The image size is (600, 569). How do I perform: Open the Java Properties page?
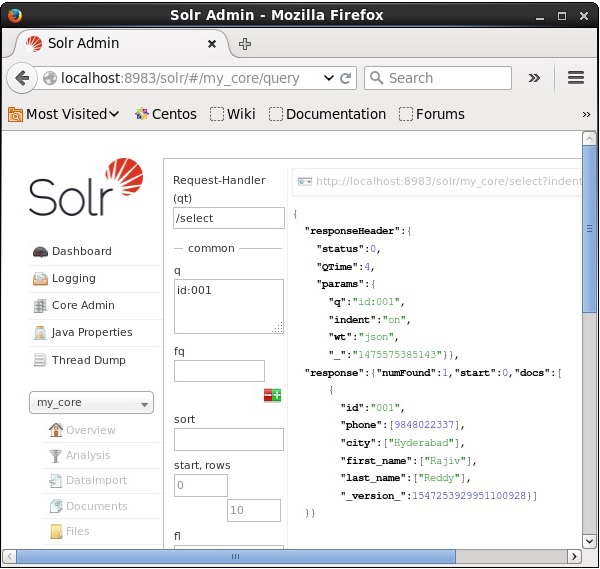(x=91, y=333)
